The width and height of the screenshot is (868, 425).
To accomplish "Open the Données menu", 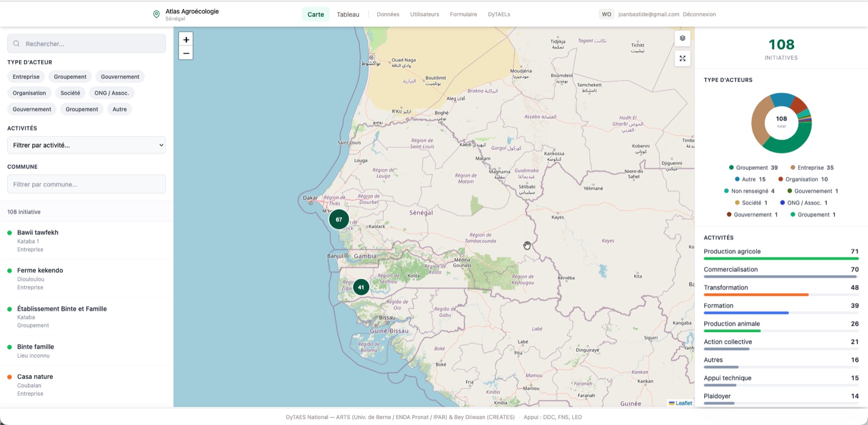I will pos(388,15).
